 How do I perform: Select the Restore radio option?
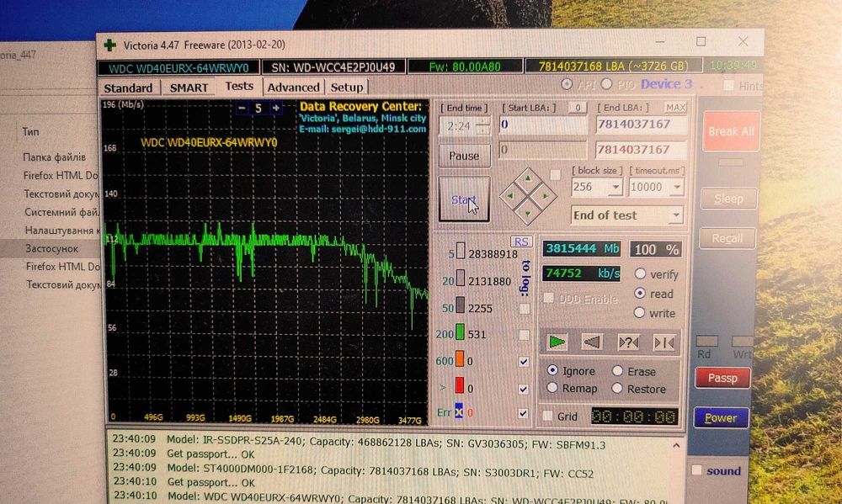617,388
